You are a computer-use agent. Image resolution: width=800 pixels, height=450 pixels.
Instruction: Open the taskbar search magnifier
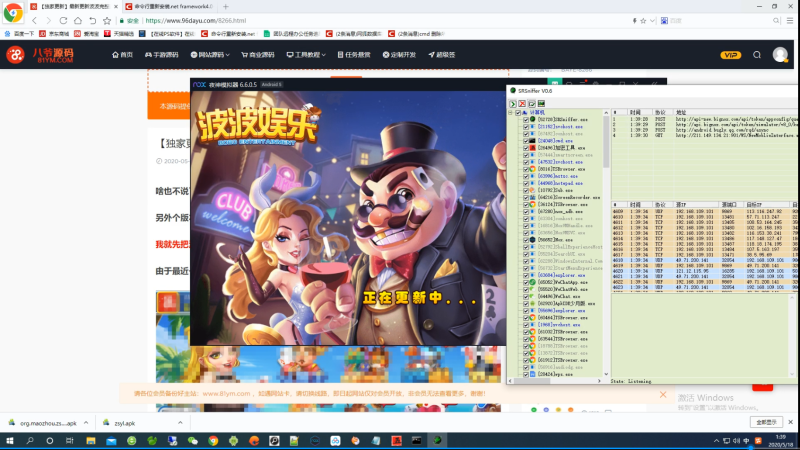(30, 441)
